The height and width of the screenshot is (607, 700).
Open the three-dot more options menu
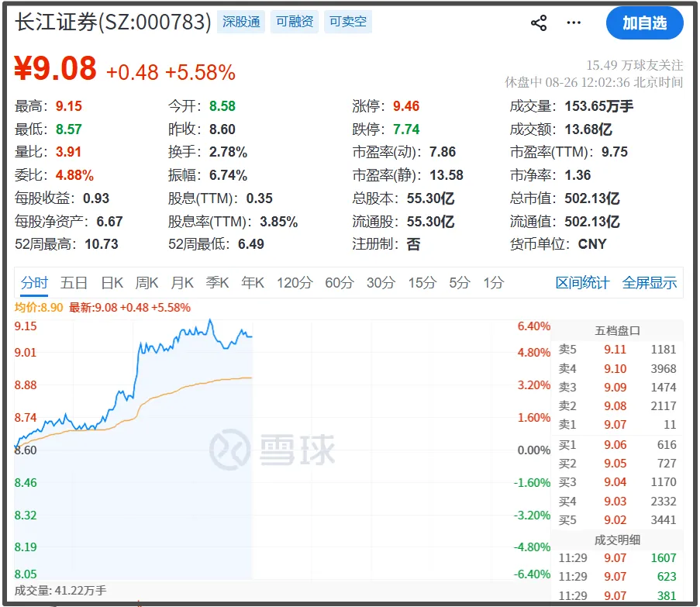click(574, 22)
